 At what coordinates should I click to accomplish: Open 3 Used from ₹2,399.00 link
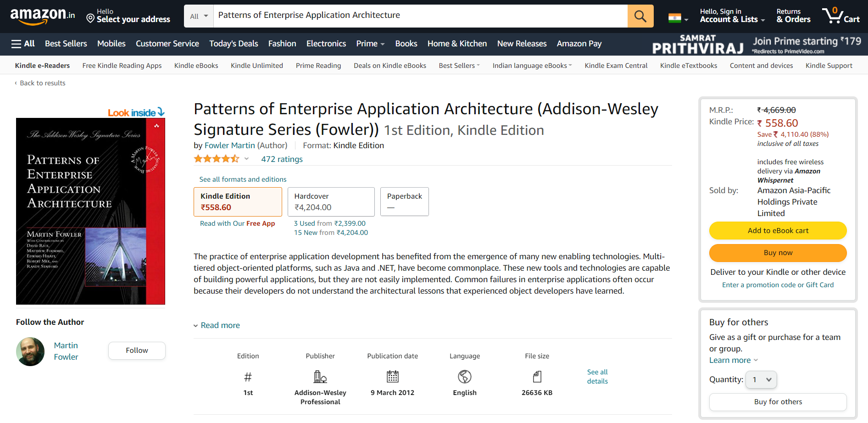point(330,223)
